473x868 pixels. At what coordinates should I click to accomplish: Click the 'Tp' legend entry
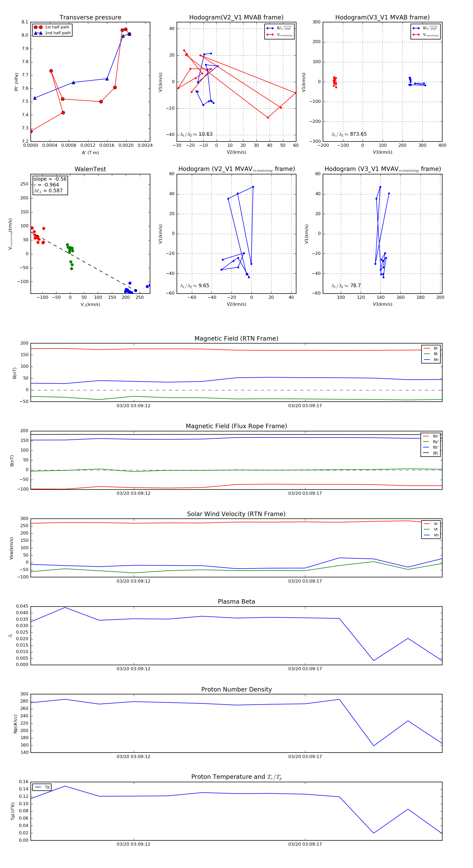[x=42, y=787]
